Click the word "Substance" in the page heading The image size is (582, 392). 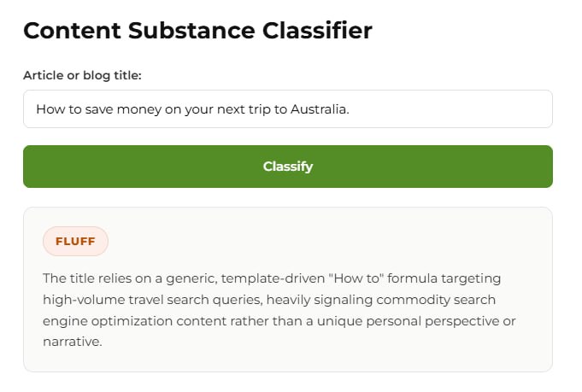(x=191, y=30)
